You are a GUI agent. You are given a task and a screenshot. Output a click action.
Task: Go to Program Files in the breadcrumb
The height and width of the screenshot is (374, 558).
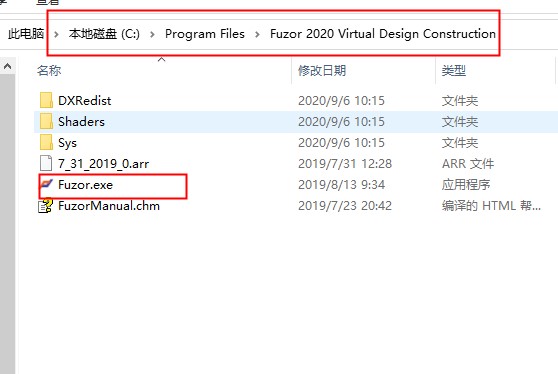205,34
